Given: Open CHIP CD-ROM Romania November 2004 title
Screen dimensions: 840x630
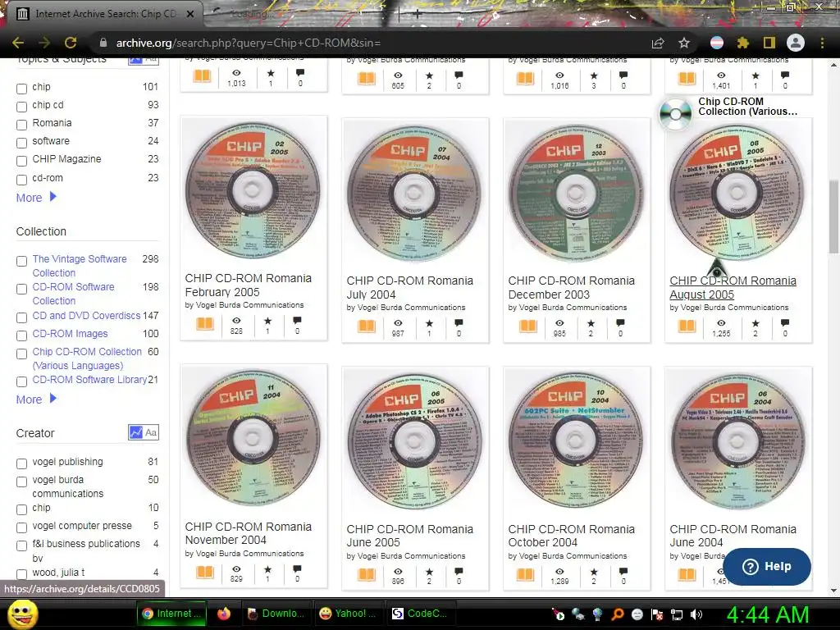Looking at the screenshot, I should pos(248,533).
